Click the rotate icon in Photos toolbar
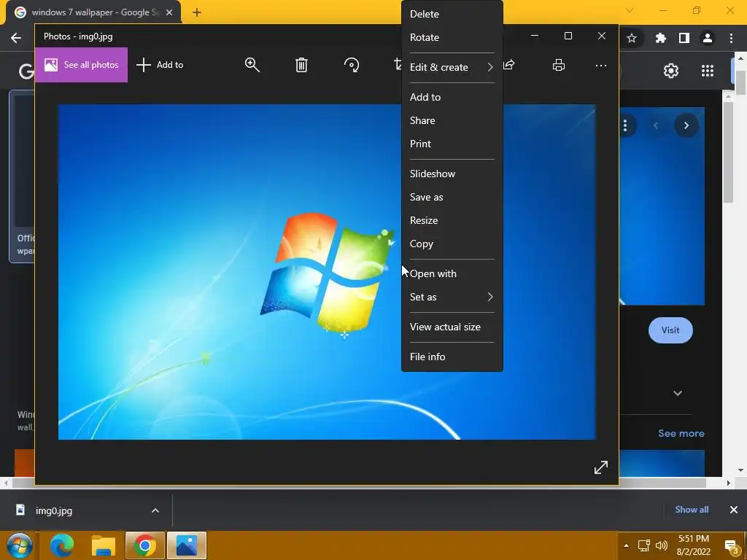Image resolution: width=747 pixels, height=560 pixels. coord(352,65)
